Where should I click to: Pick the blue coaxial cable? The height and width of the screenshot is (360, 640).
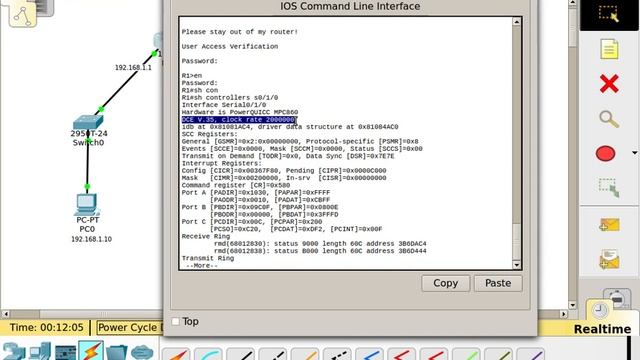tap(369, 354)
